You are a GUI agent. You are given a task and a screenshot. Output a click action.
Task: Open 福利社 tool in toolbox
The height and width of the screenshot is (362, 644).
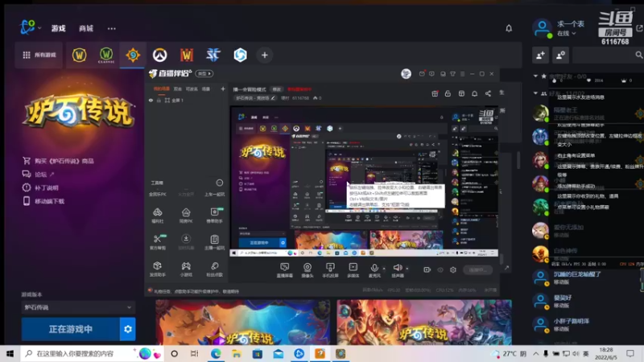157,215
